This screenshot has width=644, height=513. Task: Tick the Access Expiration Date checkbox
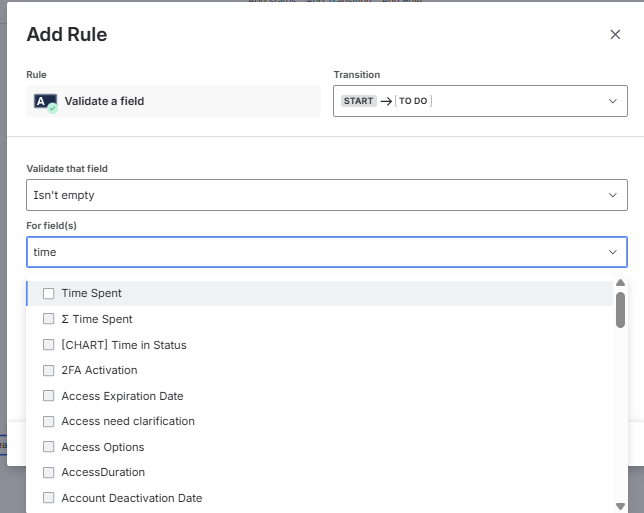click(x=48, y=396)
